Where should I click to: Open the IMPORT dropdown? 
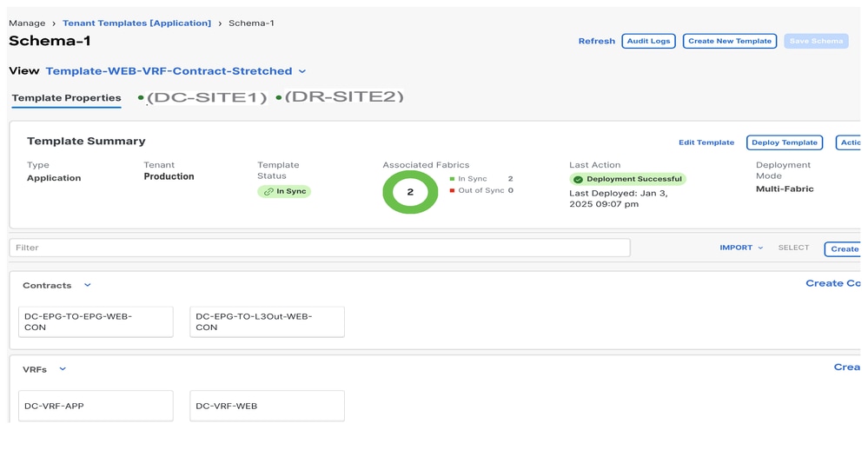[741, 248]
